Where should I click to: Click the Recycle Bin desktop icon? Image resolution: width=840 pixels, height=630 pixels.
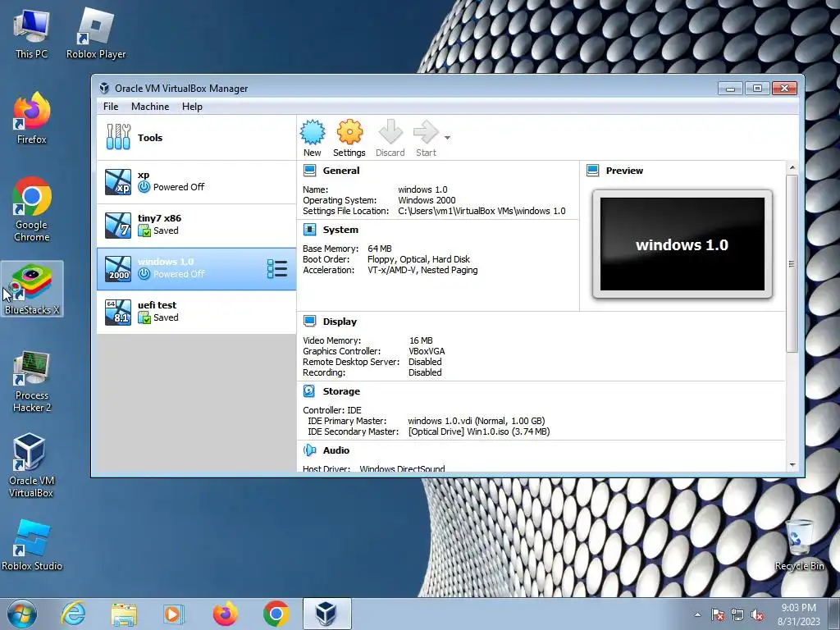799,545
